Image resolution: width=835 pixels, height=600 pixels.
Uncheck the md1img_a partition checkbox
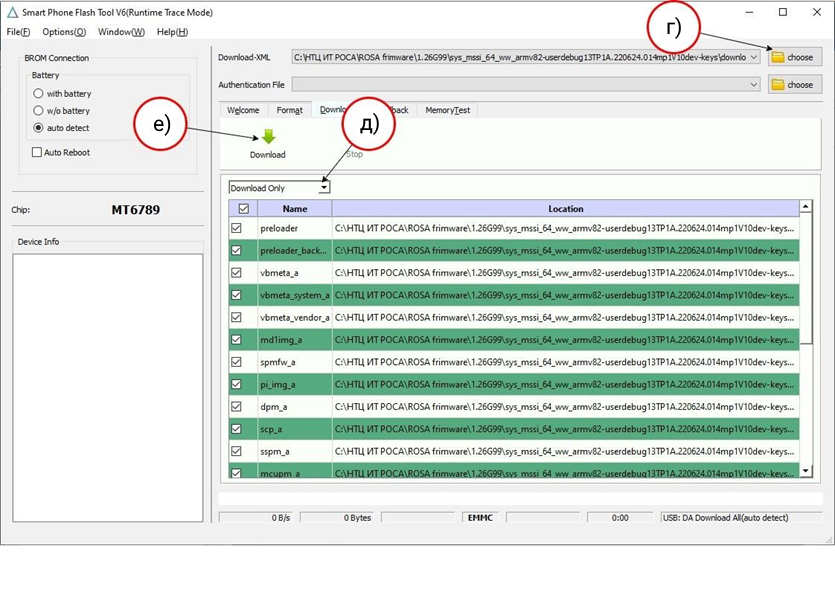[237, 340]
